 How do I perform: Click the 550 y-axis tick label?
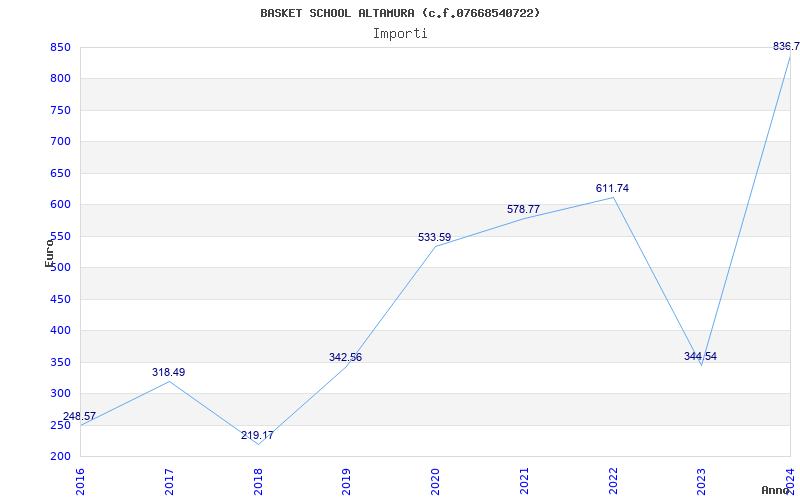tap(60, 236)
